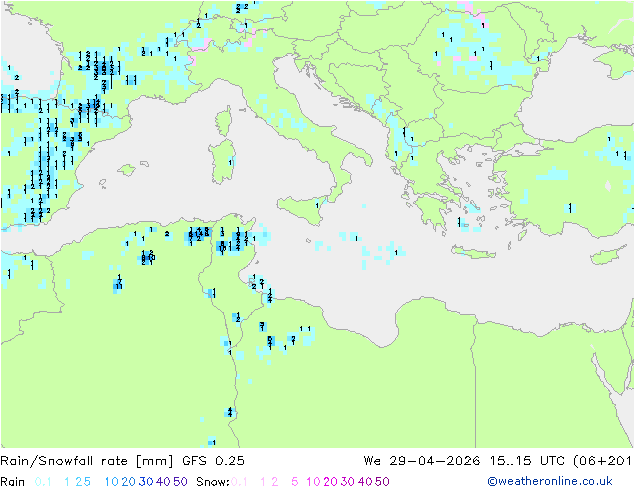This screenshot has height=490, width=634.
Task: Open the weatheronline.co.uk copyright link
Action: coord(550,481)
